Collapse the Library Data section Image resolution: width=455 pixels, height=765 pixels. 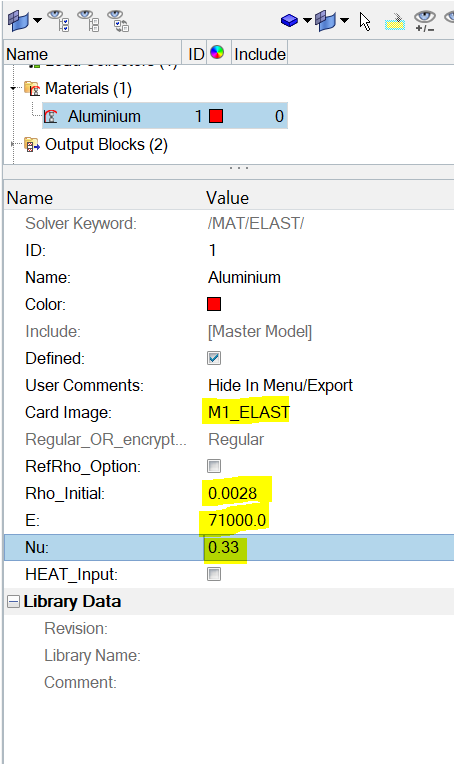point(13,602)
